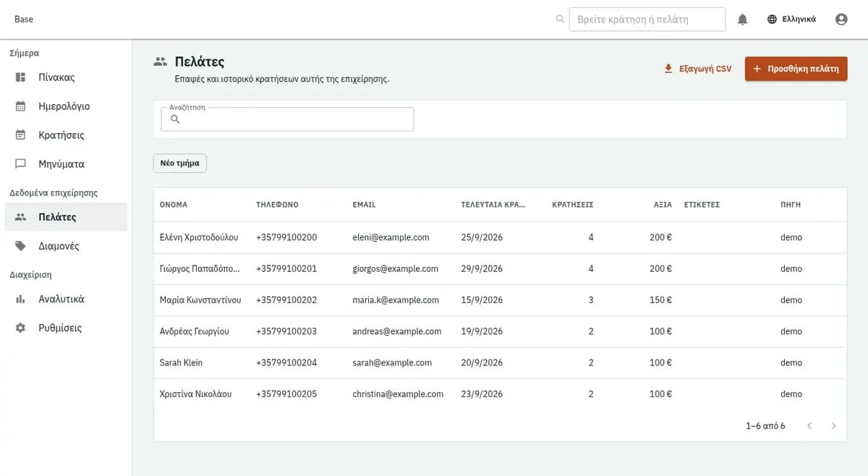The height and width of the screenshot is (476, 868).
Task: Click the date 29/9/2026
Action: (482, 268)
